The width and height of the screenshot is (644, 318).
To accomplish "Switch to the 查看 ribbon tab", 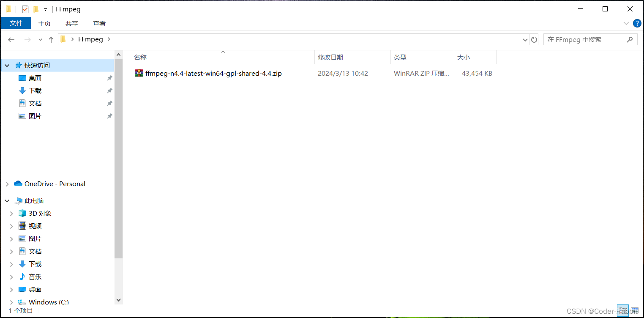I will 99,23.
